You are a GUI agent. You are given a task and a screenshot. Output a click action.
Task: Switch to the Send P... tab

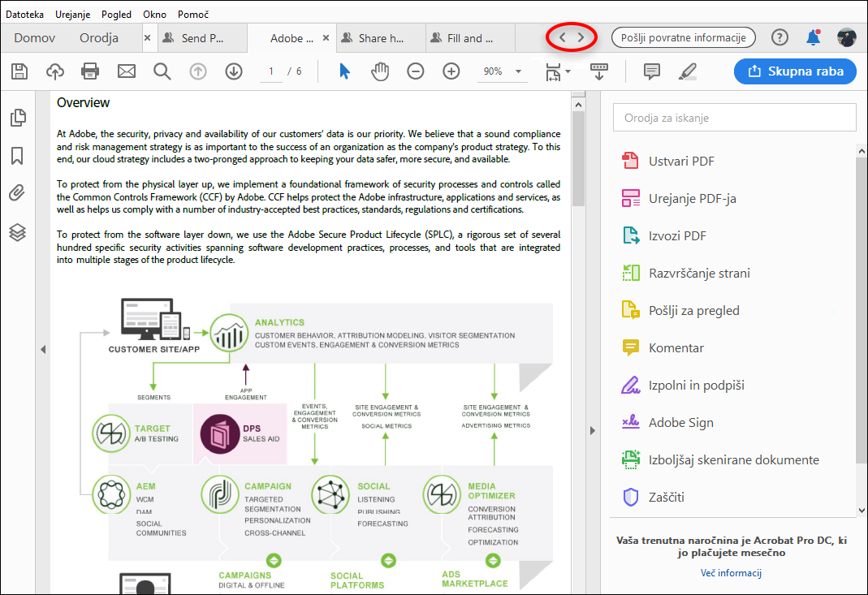coord(202,38)
